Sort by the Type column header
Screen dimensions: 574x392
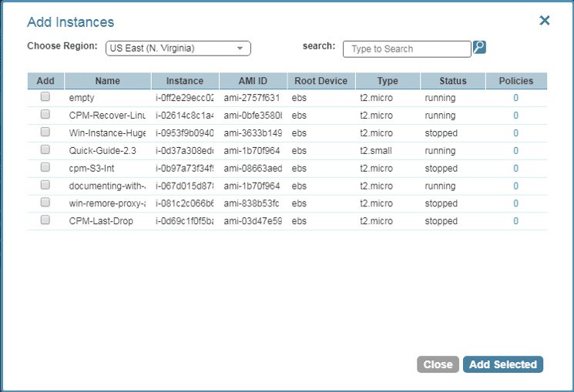(388, 81)
